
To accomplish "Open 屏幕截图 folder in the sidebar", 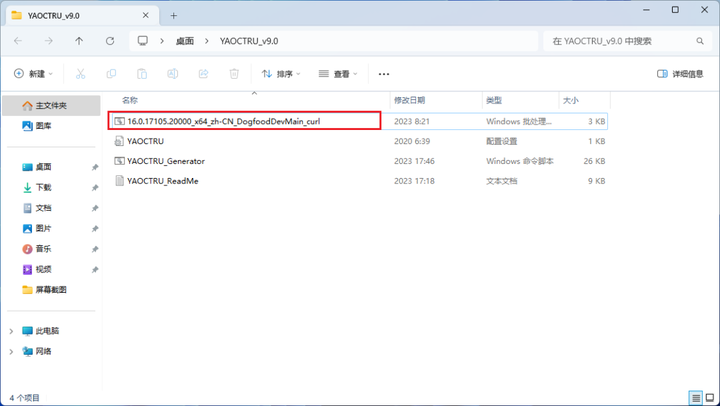I will [x=51, y=290].
